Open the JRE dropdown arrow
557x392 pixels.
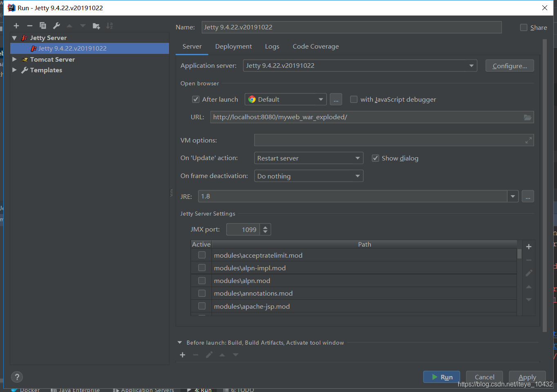[513, 196]
